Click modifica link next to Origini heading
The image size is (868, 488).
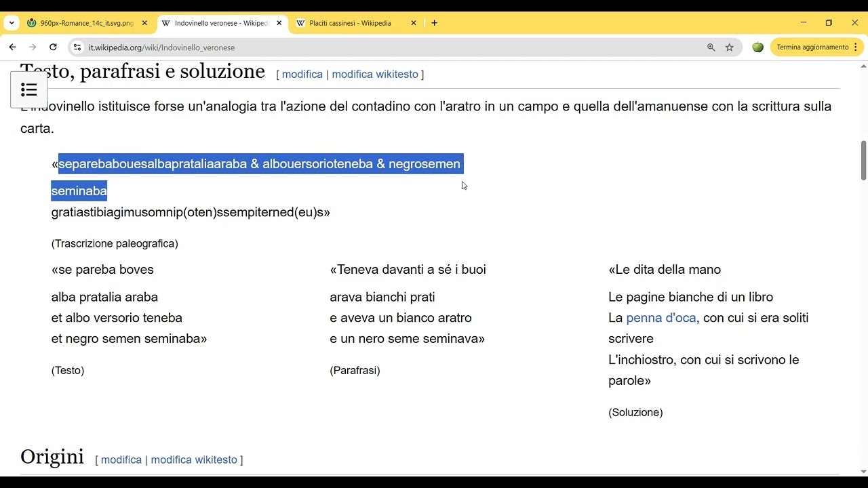pos(121,460)
